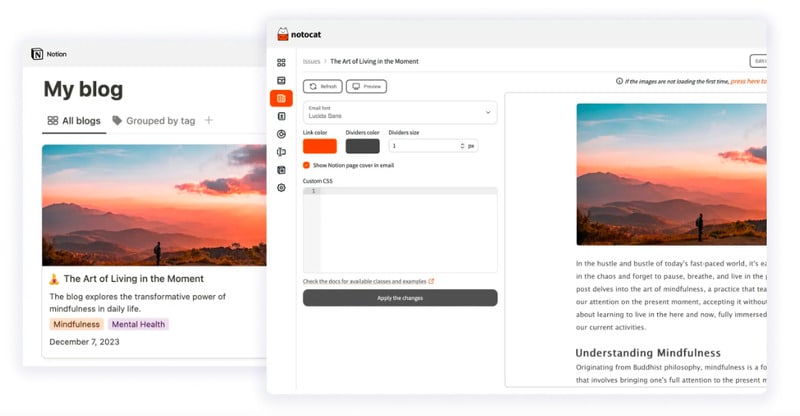Click Apply the changes button
Image resolution: width=800 pixels, height=416 pixels.
[x=400, y=298]
